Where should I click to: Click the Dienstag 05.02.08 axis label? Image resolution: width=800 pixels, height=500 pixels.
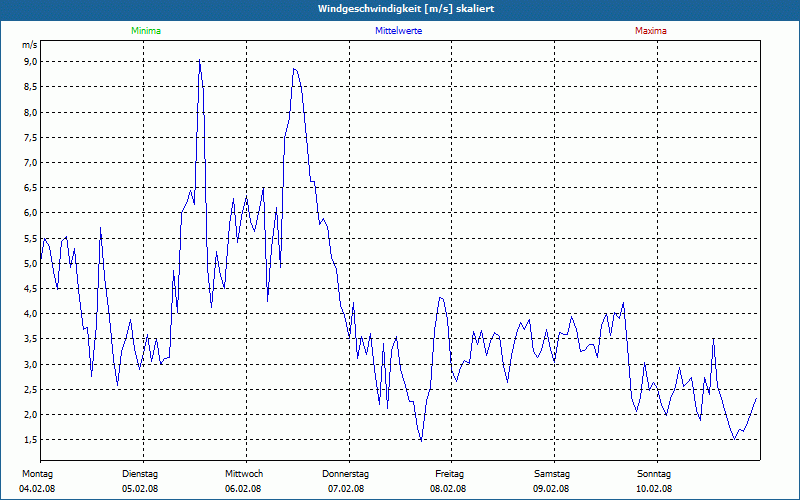click(x=140, y=481)
